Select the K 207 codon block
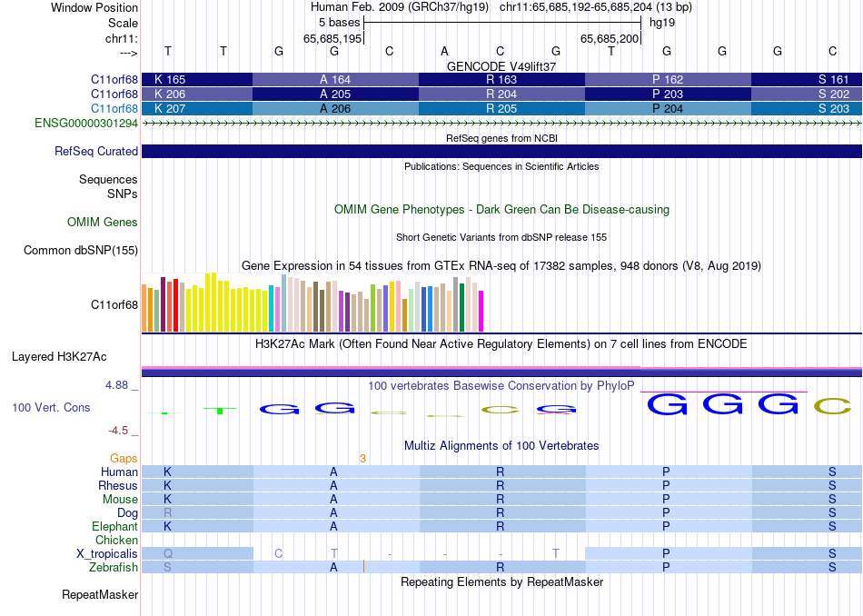Viewport: 863px width, 616px height. point(197,108)
